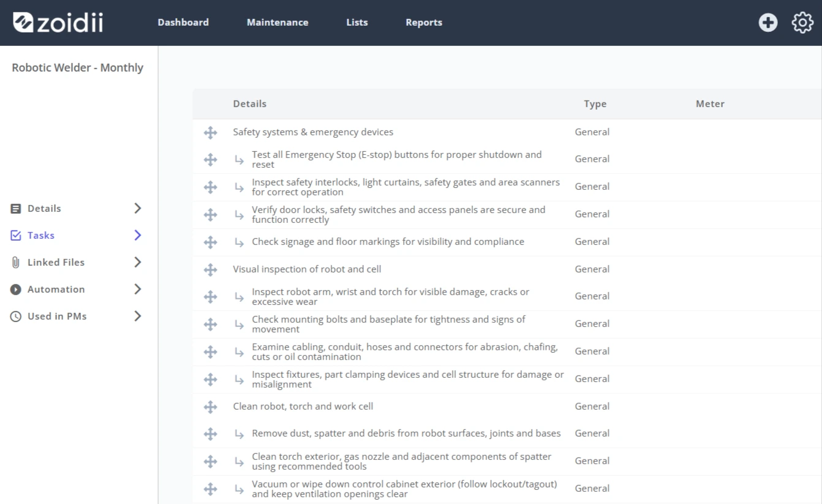
Task: Click subtask arrow icon for Test all Emergency Stop
Action: [239, 160]
